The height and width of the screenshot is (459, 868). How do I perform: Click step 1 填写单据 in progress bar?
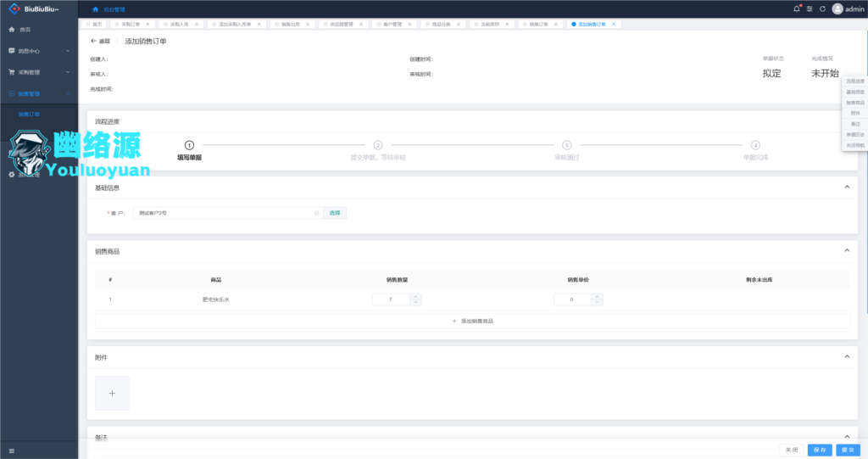pyautogui.click(x=189, y=150)
